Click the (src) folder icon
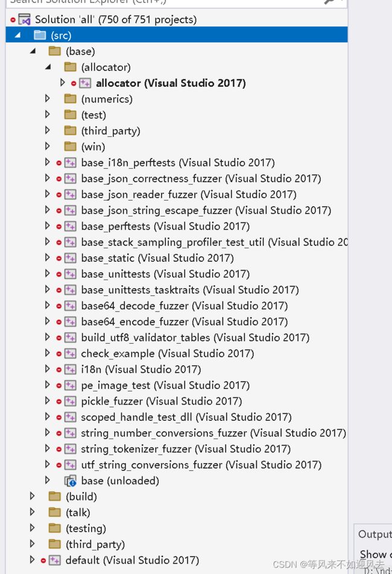 pos(40,35)
